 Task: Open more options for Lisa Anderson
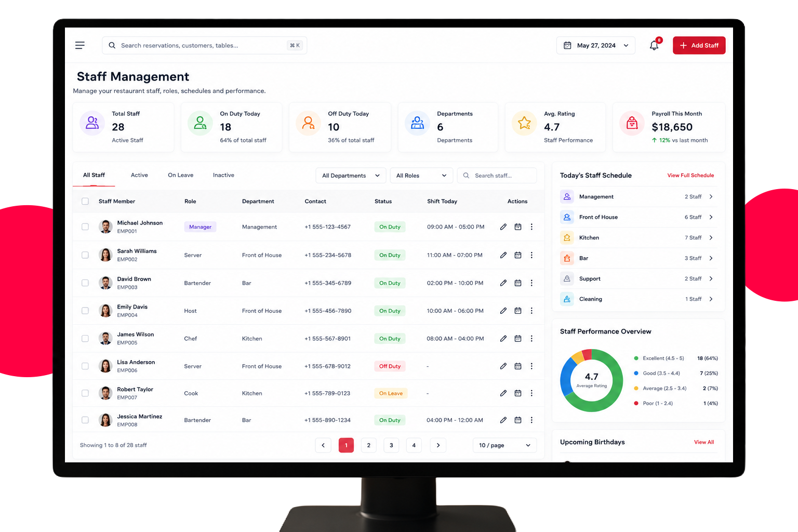(x=531, y=366)
